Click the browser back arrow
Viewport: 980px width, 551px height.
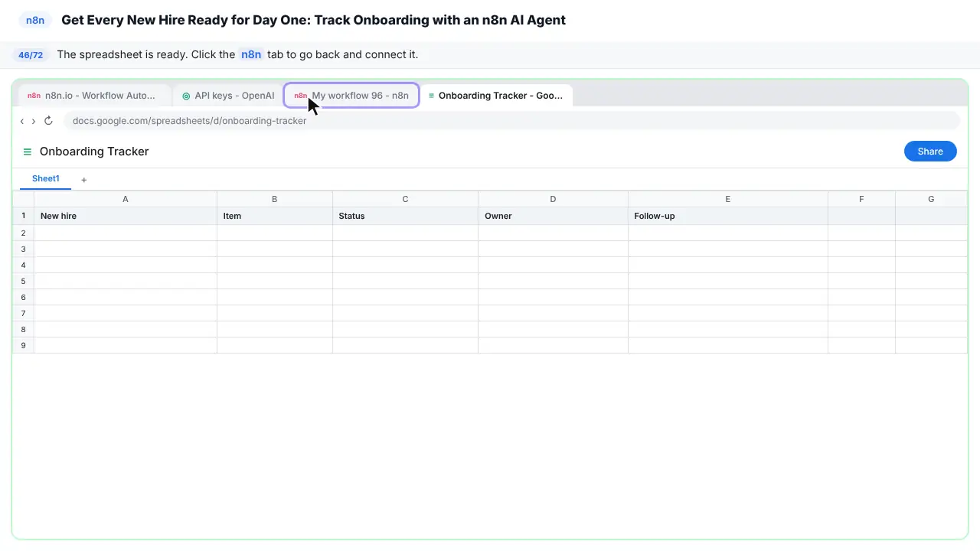[x=22, y=121]
